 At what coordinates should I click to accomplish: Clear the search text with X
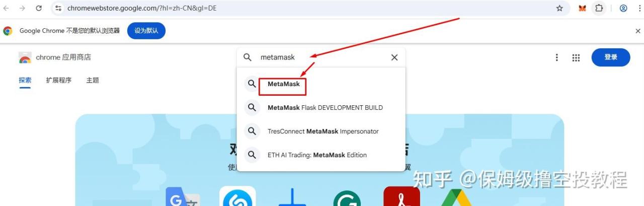pyautogui.click(x=394, y=57)
